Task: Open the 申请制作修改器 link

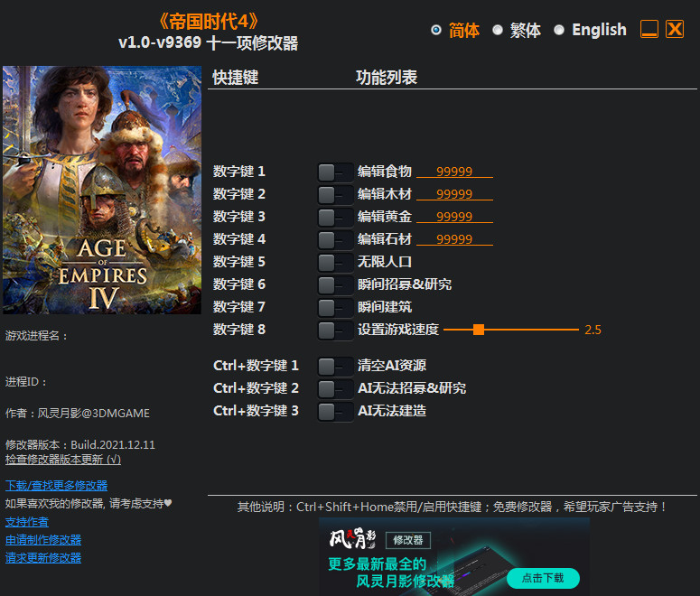Action: [x=42, y=540]
